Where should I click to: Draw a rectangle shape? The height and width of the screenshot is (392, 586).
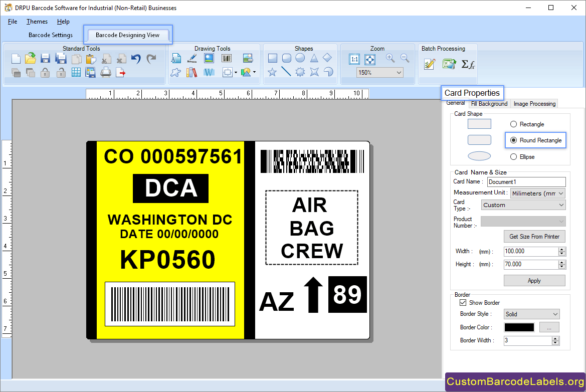coord(273,58)
